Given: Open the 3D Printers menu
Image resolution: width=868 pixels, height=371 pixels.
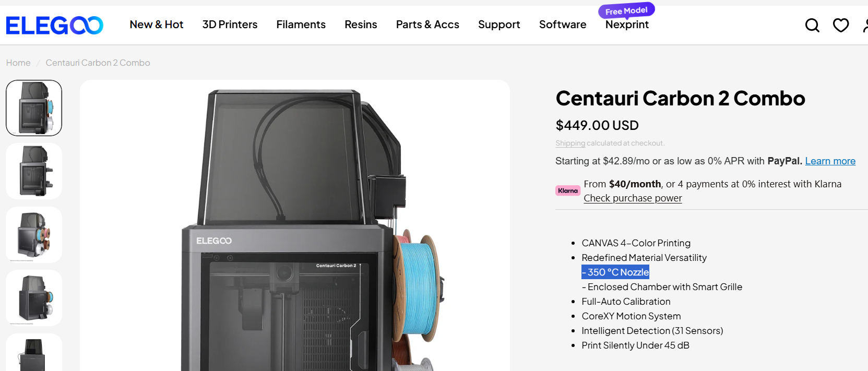Looking at the screenshot, I should coord(230,25).
